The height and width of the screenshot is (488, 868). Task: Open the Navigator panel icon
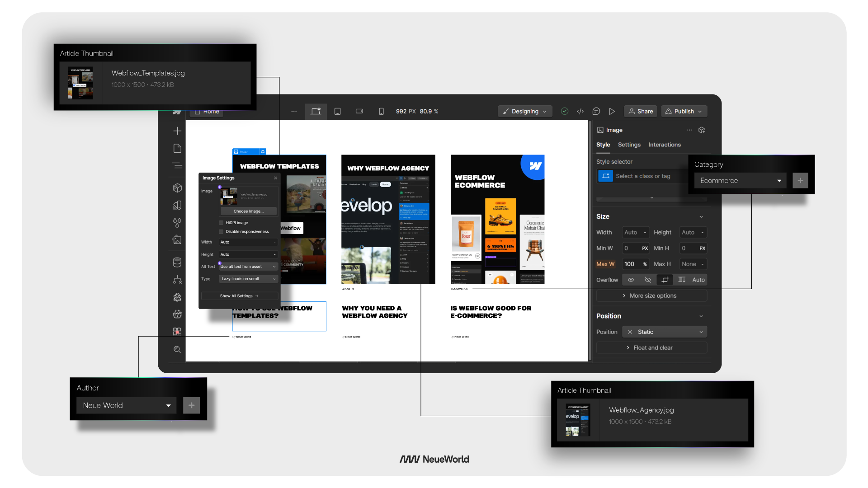click(177, 165)
